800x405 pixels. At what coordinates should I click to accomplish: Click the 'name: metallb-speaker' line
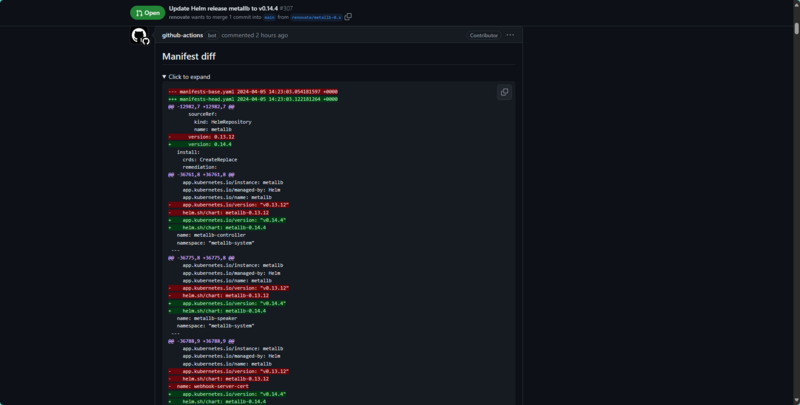coord(207,318)
